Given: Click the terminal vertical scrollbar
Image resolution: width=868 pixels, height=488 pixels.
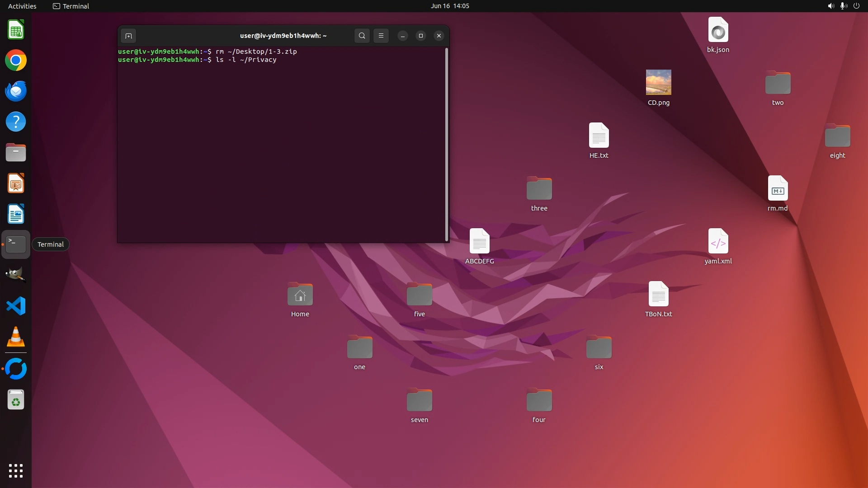Looking at the screenshot, I should tap(447, 145).
